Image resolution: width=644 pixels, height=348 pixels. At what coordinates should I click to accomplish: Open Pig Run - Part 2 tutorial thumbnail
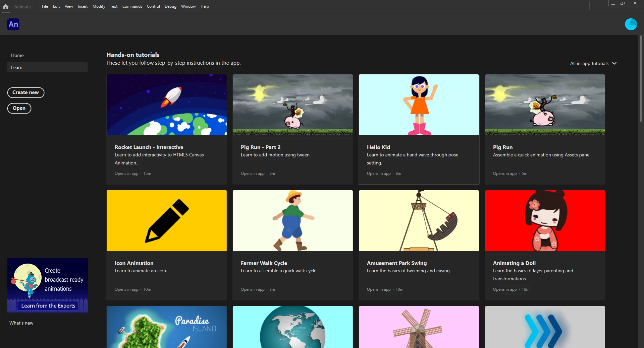click(293, 105)
